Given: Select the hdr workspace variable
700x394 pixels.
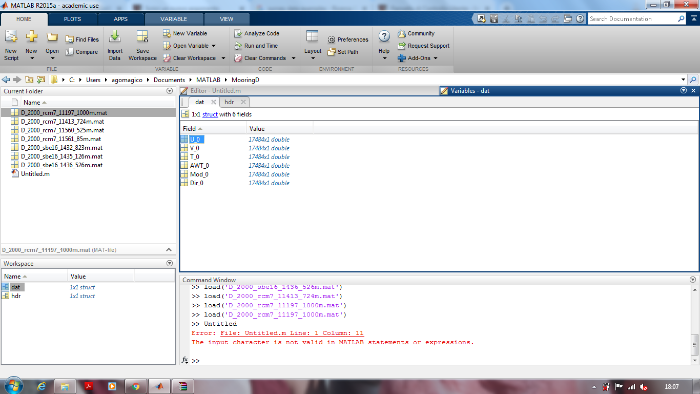Looking at the screenshot, I should pos(16,296).
